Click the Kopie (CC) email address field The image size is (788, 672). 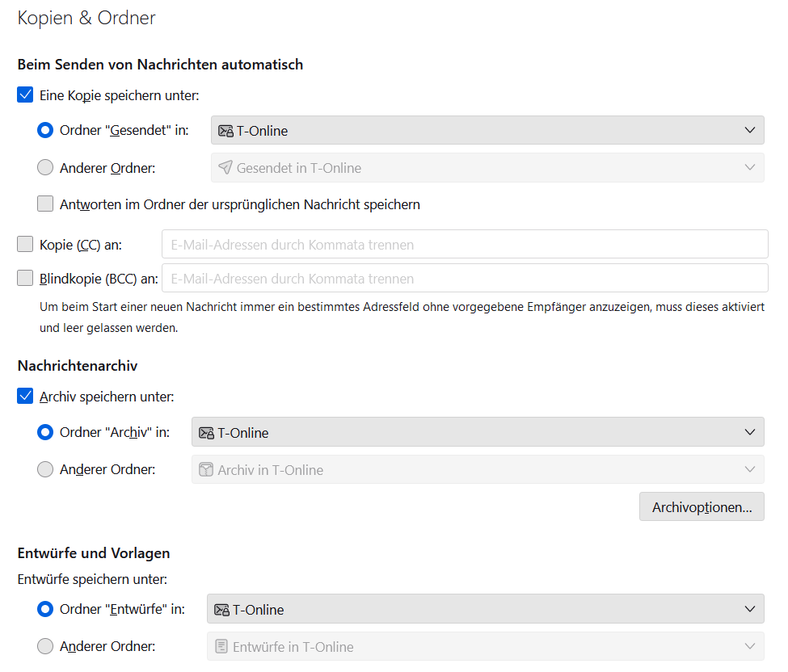[465, 245]
